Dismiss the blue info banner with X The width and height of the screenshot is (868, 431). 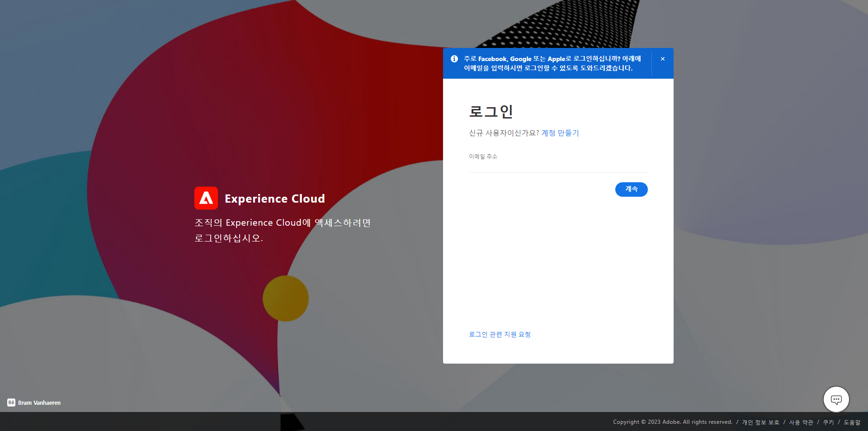pyautogui.click(x=663, y=59)
